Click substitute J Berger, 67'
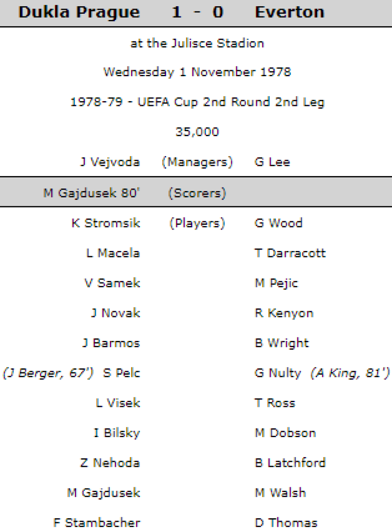The width and height of the screenshot is (392, 532). (48, 373)
